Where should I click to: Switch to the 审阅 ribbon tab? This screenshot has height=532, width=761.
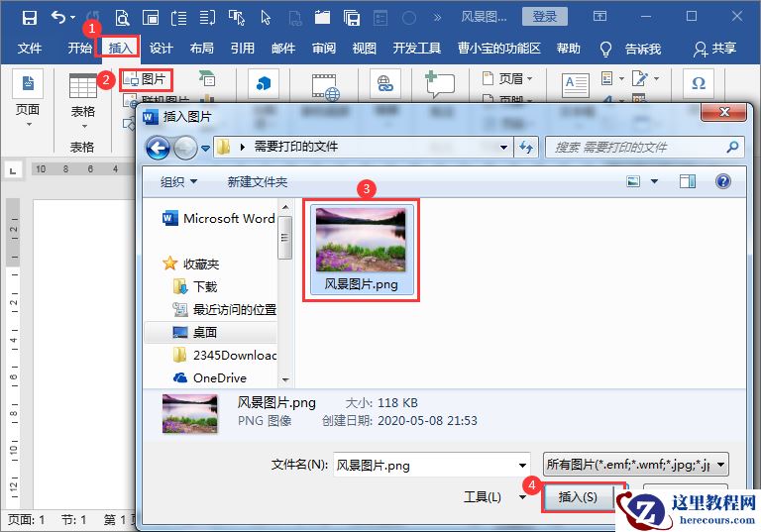324,49
